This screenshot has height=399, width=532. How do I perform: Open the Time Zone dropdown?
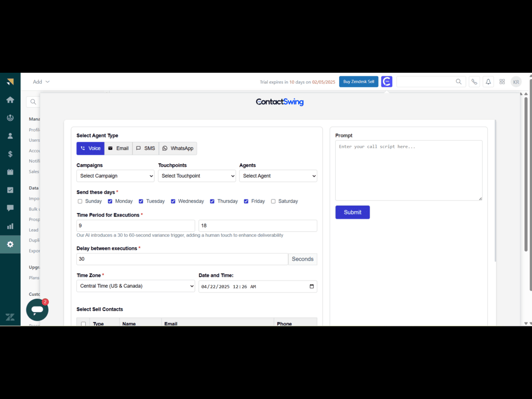tap(136, 286)
